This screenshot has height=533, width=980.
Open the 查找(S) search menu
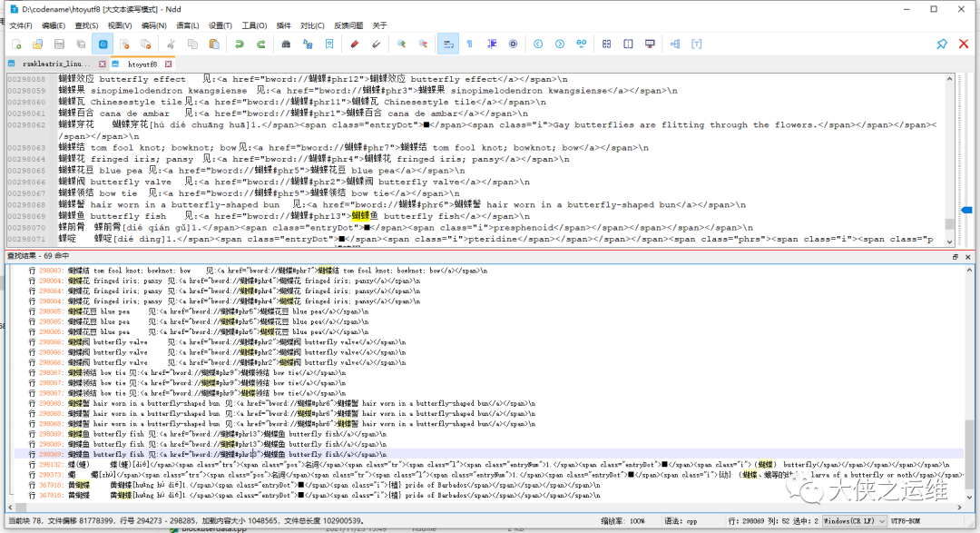pos(87,25)
